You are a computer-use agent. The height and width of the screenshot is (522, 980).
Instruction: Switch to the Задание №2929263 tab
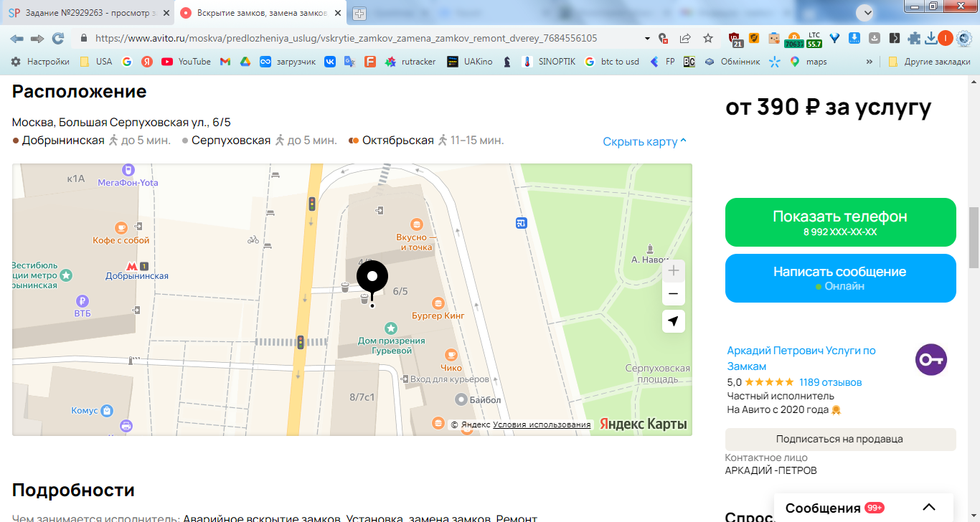(89, 13)
